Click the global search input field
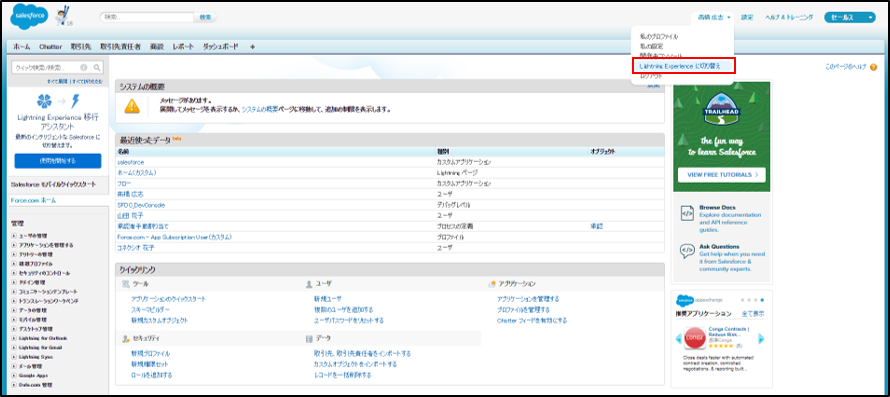 pos(147,18)
